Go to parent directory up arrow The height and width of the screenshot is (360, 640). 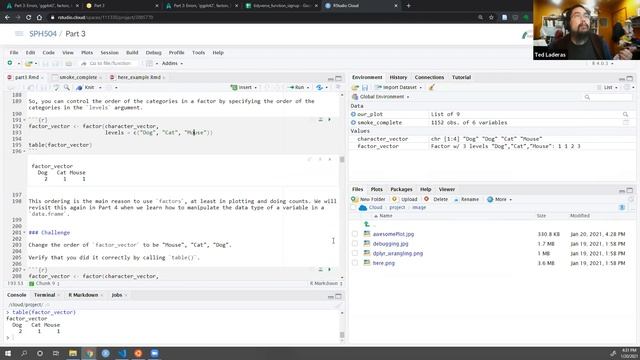coord(367,224)
